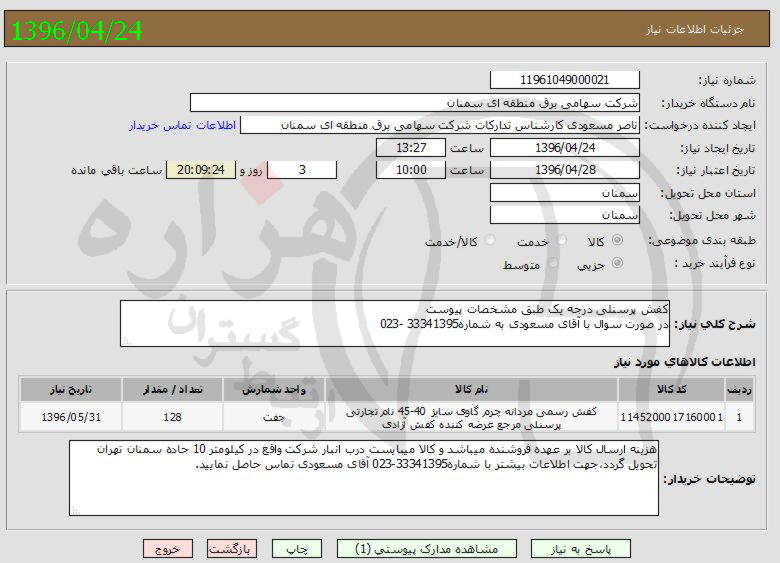Click the page title جزئیات اطلاعات نیاز
Viewport: 780px width, 563px height.
694,29
